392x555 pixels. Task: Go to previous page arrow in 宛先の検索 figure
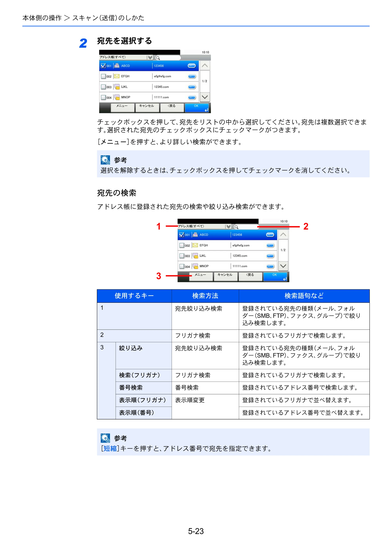coord(283,235)
